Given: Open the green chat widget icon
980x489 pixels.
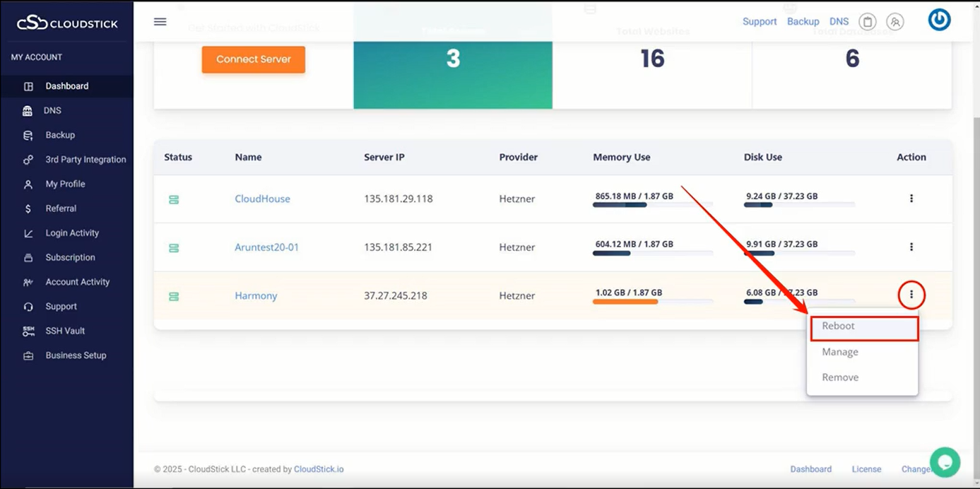Looking at the screenshot, I should click(945, 462).
